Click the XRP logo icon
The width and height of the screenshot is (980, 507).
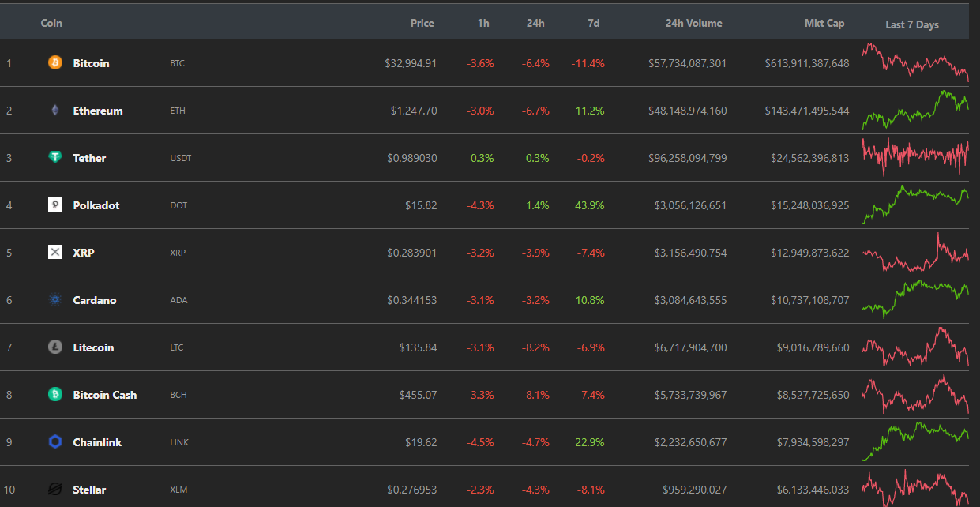coord(55,253)
